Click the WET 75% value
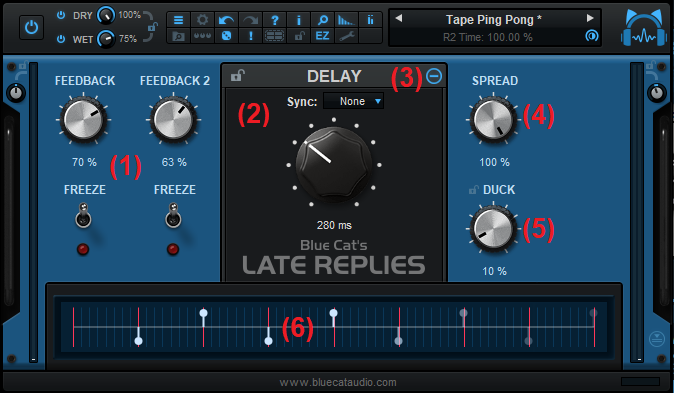The width and height of the screenshot is (674, 393). 128,39
